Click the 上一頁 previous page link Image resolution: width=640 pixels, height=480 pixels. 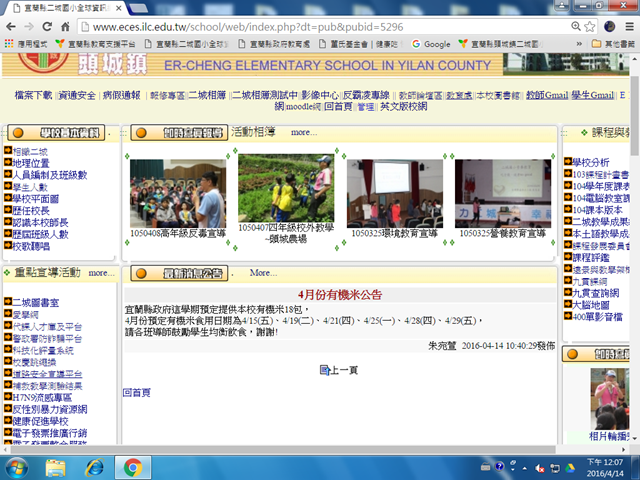click(339, 370)
